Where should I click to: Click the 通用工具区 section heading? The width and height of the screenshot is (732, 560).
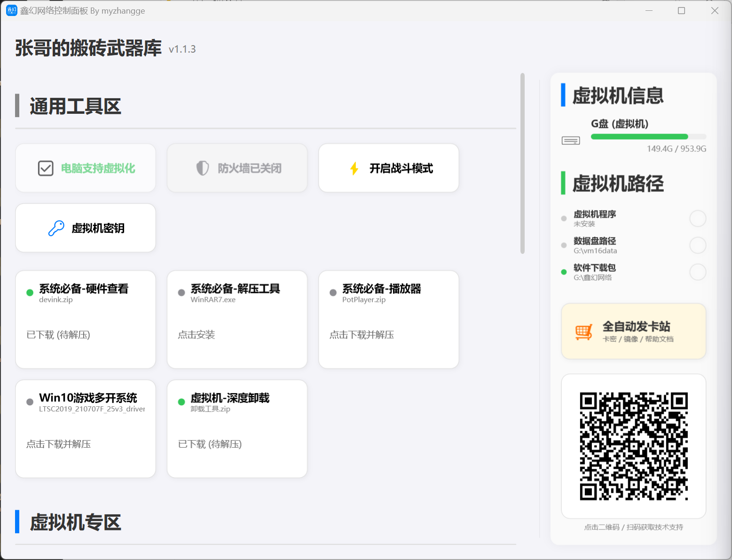(x=75, y=106)
